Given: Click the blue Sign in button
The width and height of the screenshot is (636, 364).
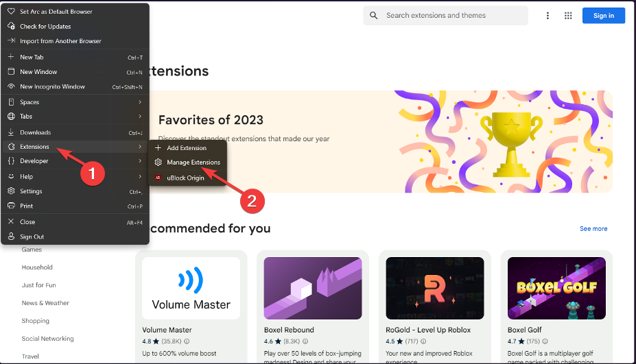Looking at the screenshot, I should click(x=604, y=15).
